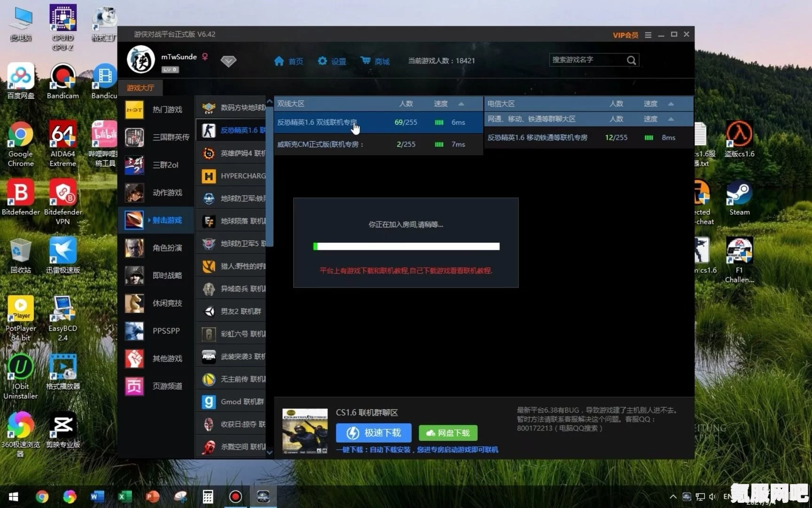The image size is (812, 508).
Task: Click 其他游戏 fist icon
Action: [x=134, y=358]
